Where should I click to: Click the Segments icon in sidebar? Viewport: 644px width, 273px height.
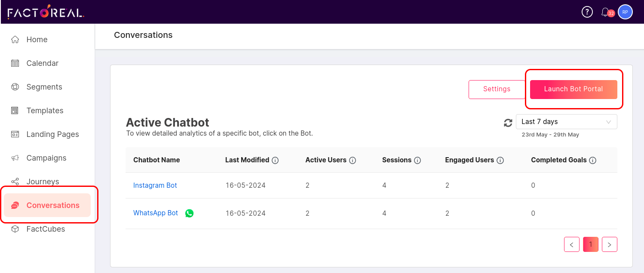point(15,87)
